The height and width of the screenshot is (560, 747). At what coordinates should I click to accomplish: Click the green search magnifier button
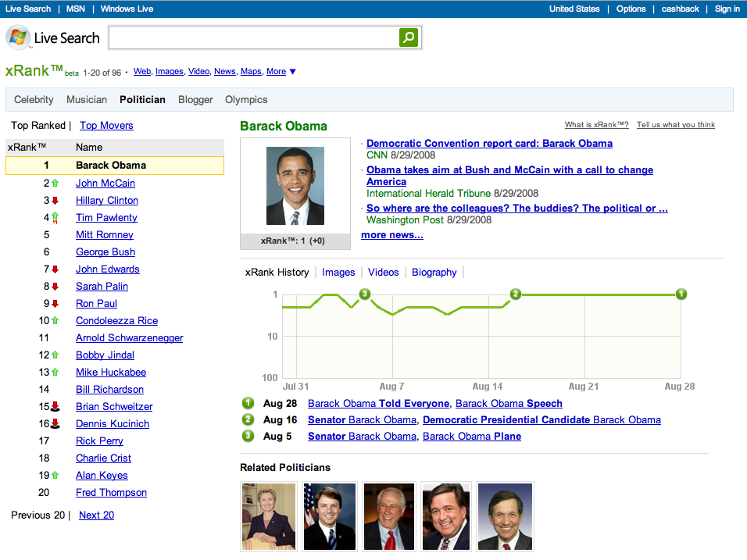[409, 37]
